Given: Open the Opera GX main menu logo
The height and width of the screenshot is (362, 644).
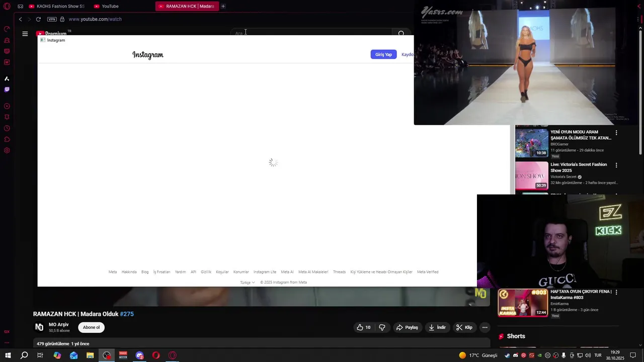Looking at the screenshot, I should pyautogui.click(x=7, y=6).
